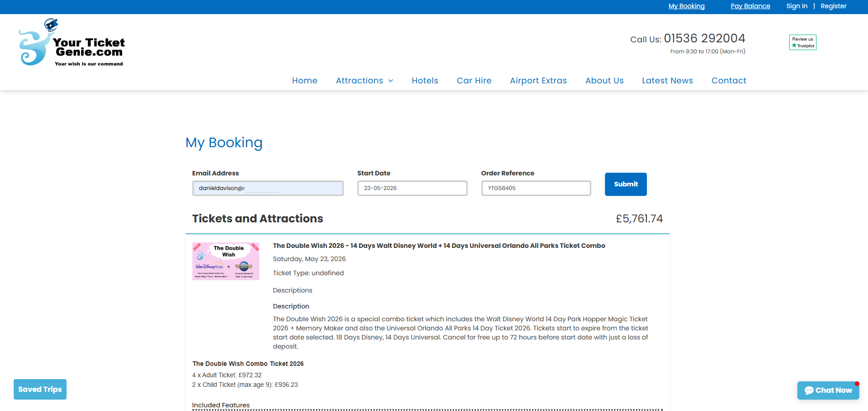This screenshot has height=411, width=868.
Task: Click the Saturday, May 23, 2026 date text
Action: click(310, 259)
